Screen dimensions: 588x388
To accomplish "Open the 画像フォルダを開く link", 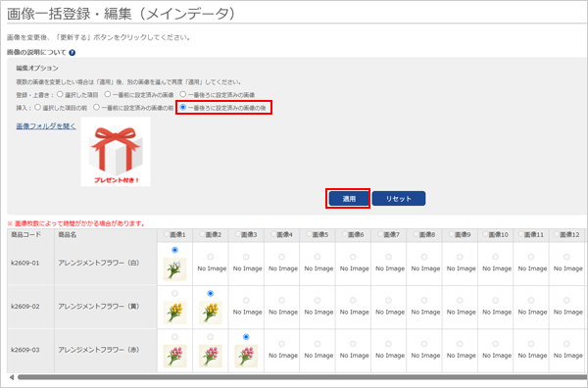I will pos(46,126).
